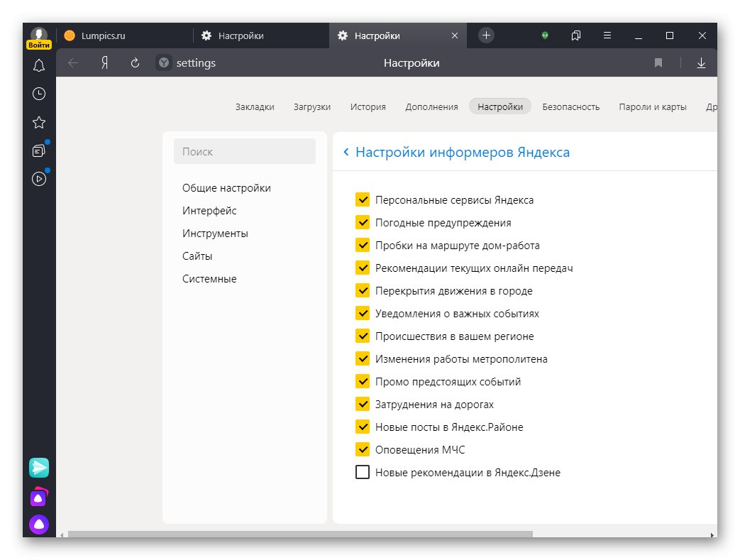The image size is (740, 560).
Task: Launch the Alice assistant icon
Action: coord(39,524)
